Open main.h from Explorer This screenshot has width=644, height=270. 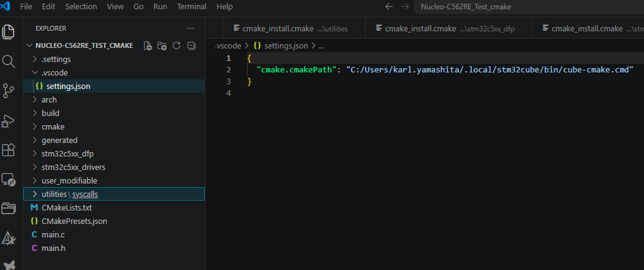(x=114, y=248)
